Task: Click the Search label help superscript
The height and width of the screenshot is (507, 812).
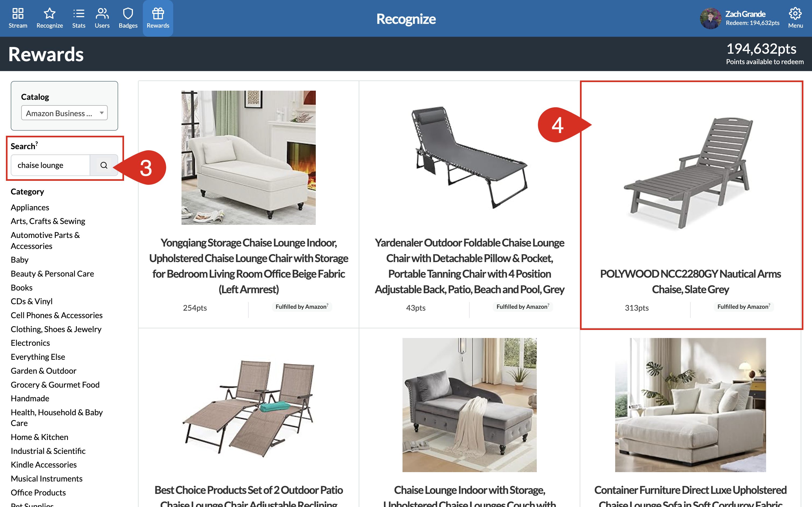Action: 37,143
